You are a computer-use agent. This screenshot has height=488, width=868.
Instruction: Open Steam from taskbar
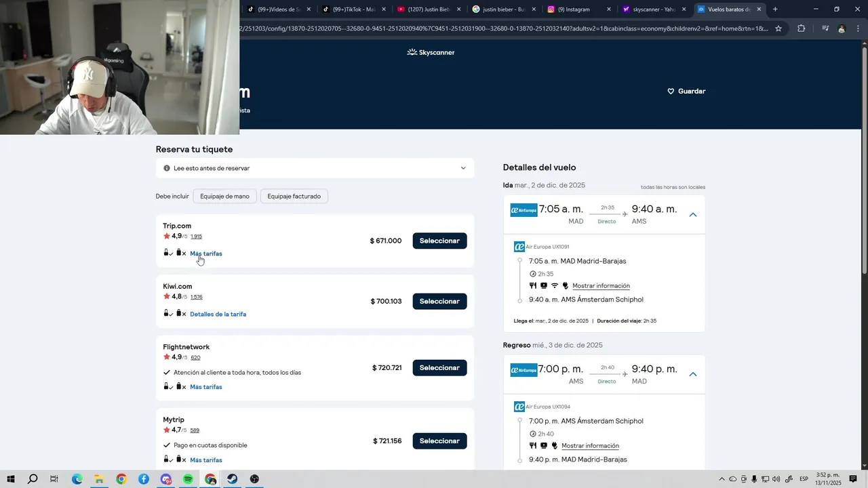pos(232,479)
